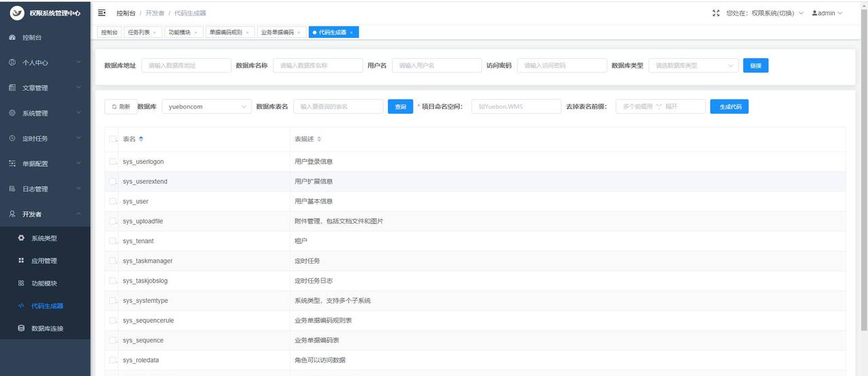Check the sys_userextend row checkbox

[113, 182]
